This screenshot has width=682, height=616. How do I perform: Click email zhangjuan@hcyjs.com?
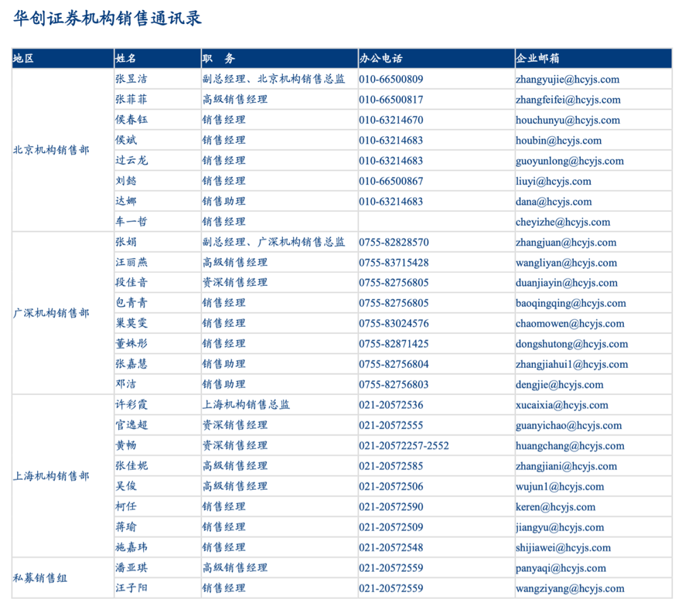[566, 243]
